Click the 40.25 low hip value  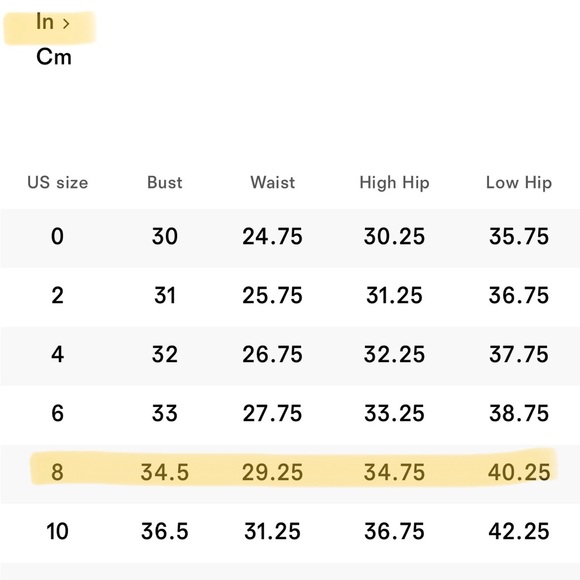coord(519,472)
